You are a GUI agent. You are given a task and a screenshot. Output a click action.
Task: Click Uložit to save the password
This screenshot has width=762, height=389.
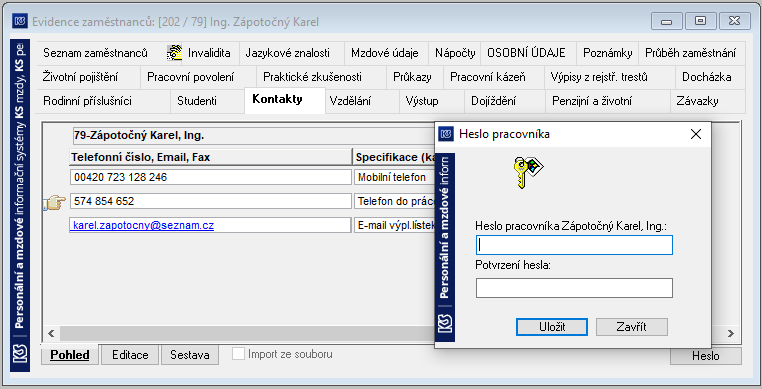(x=552, y=327)
